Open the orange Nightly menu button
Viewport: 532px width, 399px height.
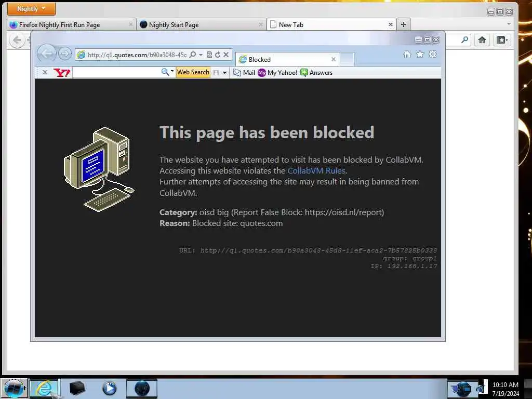[31, 9]
